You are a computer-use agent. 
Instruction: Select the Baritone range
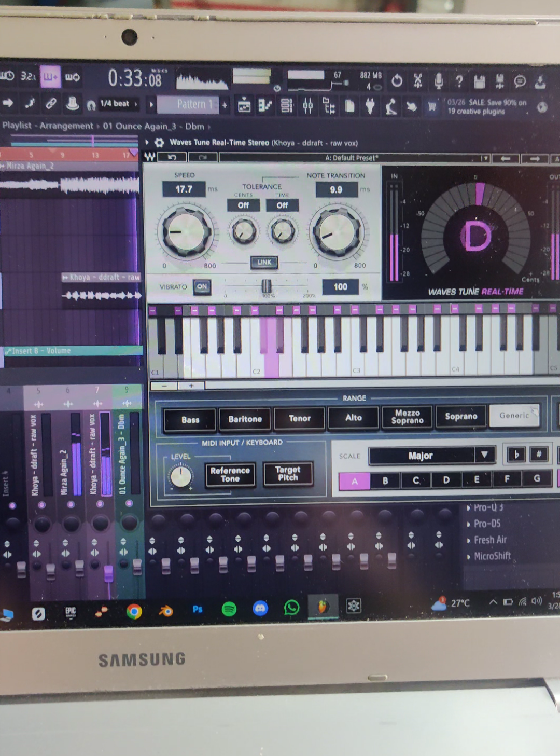245,419
